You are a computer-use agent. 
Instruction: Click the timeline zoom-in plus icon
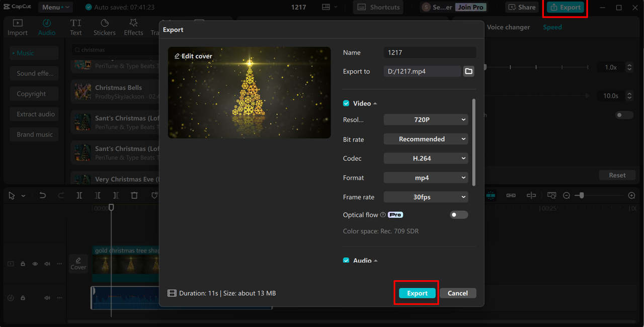point(632,196)
